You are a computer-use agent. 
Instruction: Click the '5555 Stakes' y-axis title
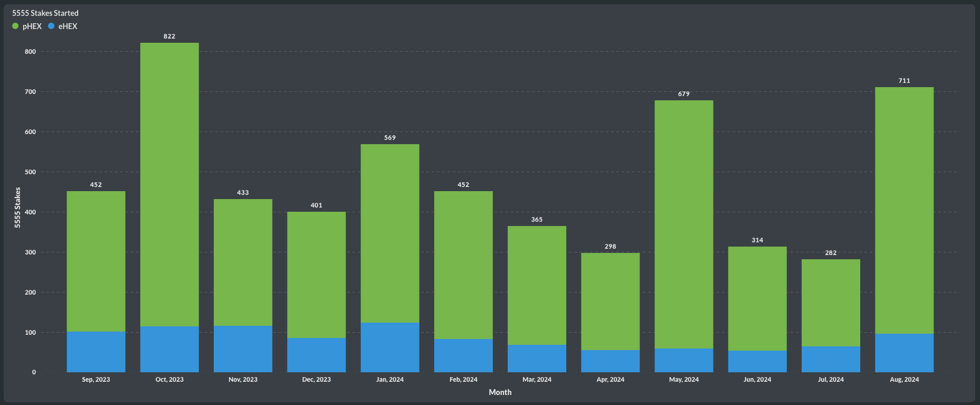click(x=17, y=208)
